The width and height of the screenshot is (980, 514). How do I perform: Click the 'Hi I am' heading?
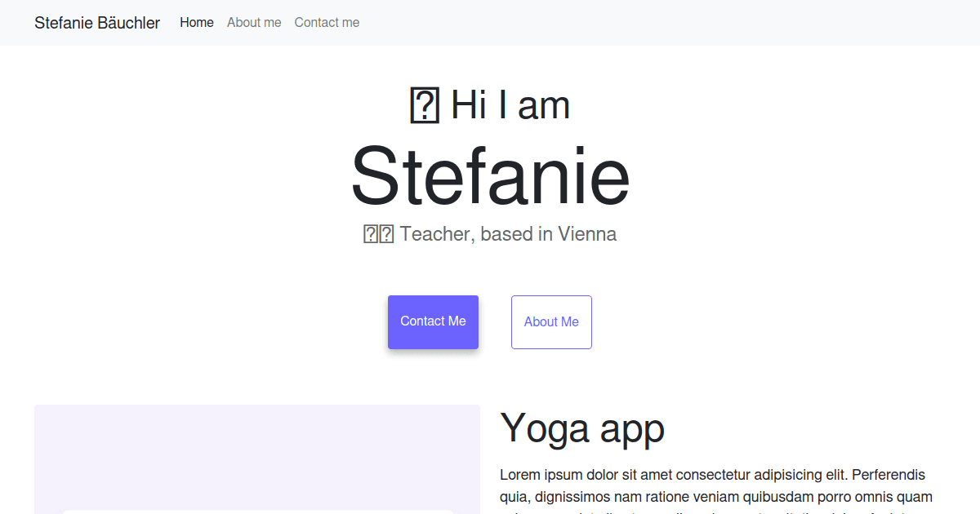490,105
